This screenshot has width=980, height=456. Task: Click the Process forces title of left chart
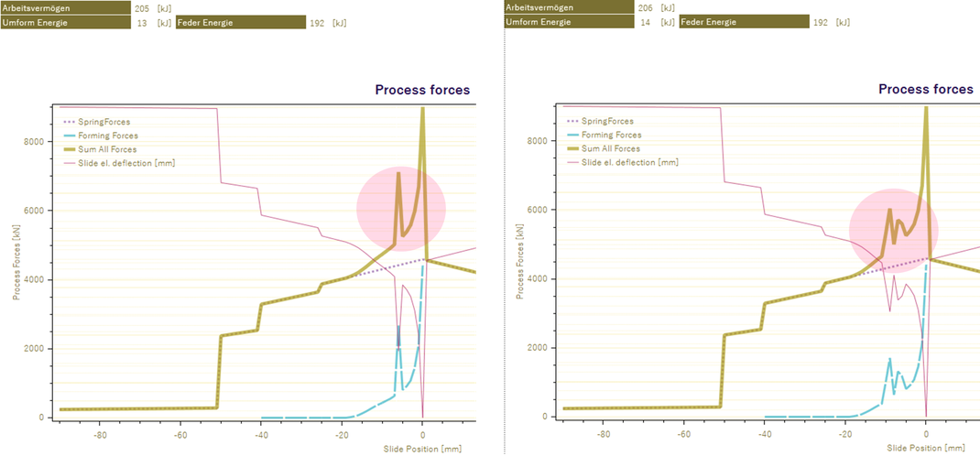[x=422, y=90]
